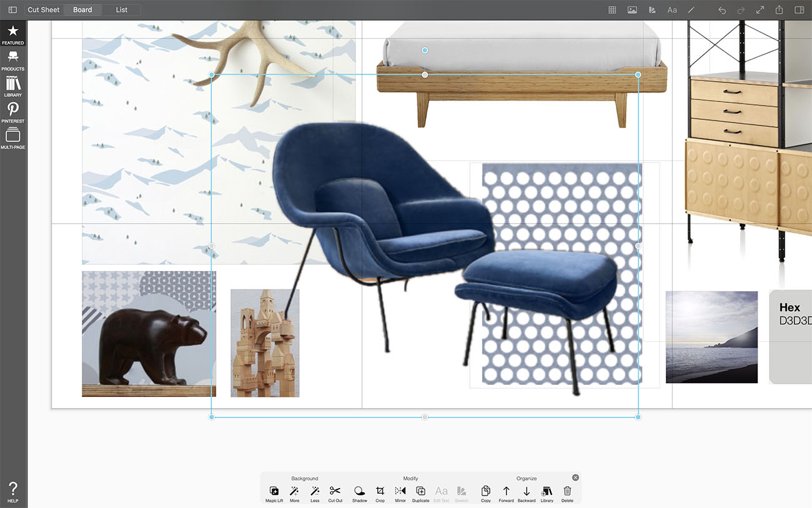Duplicate the selected chair image
This screenshot has width=812, height=508.
click(x=420, y=493)
